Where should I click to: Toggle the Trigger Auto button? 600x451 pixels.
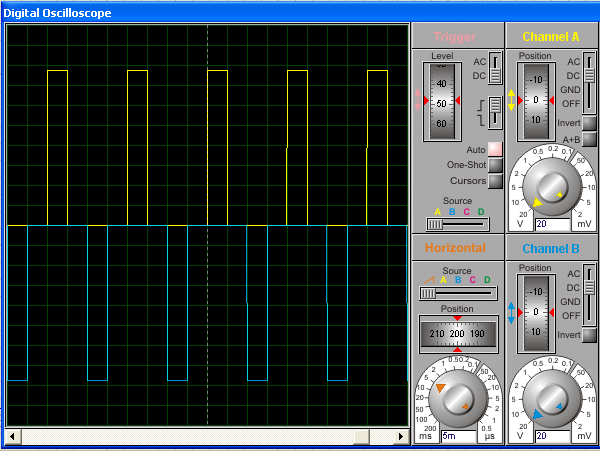(495, 149)
